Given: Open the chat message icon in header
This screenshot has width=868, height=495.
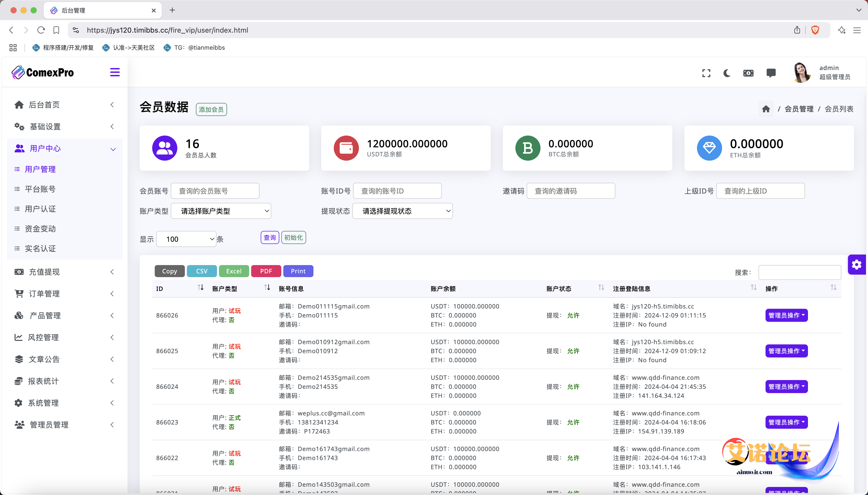Looking at the screenshot, I should pos(771,73).
